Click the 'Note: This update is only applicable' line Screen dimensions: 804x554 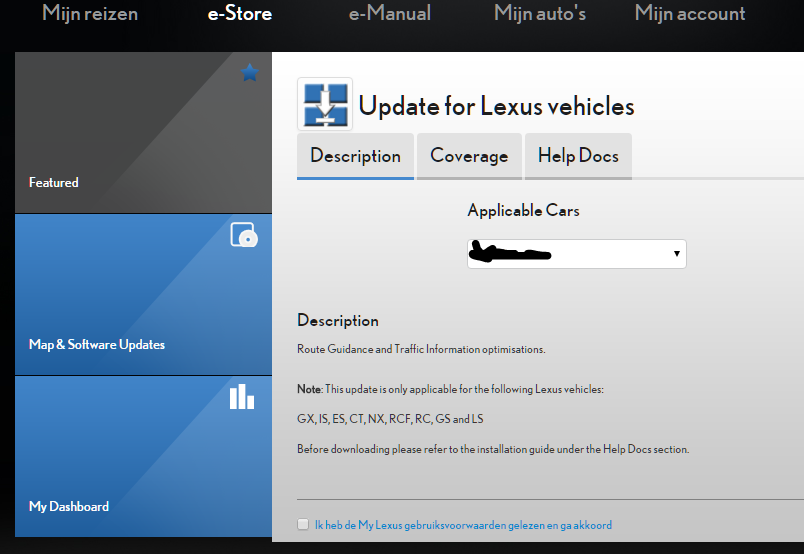pyautogui.click(x=450, y=389)
